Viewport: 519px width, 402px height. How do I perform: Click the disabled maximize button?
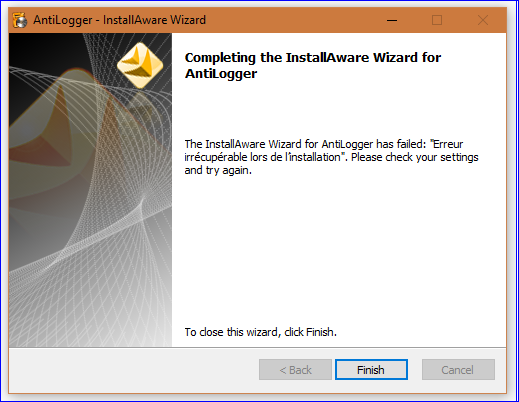[x=437, y=20]
